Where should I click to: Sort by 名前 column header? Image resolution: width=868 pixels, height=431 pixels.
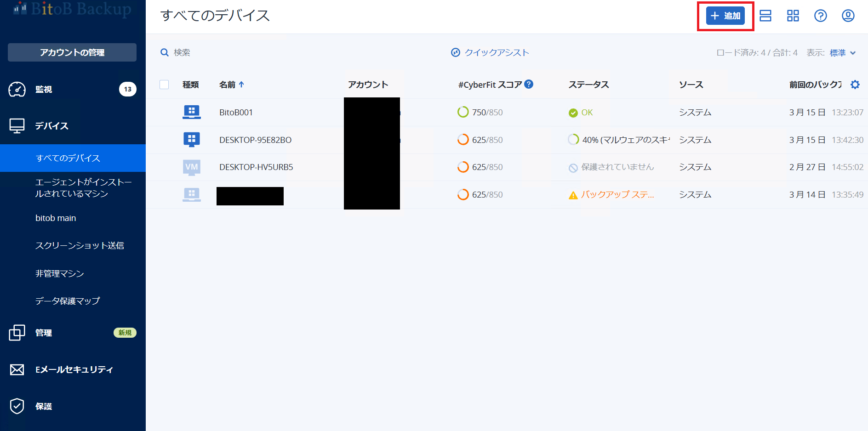coord(227,85)
